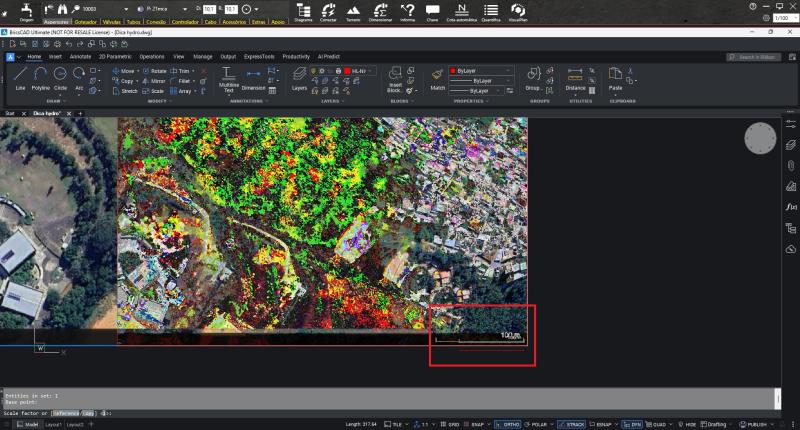Viewport: 800px width, 430px height.
Task: Open the Layers panel icon
Action: click(300, 76)
